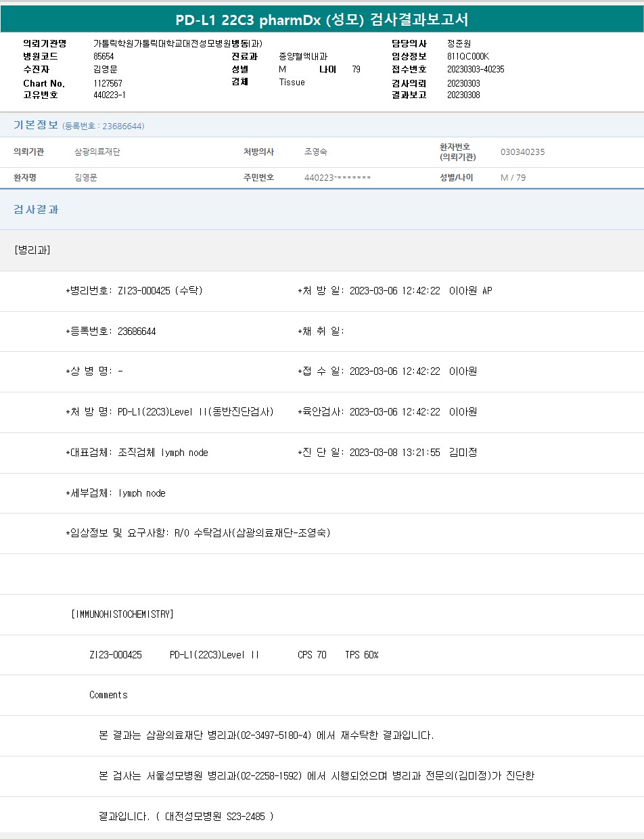The width and height of the screenshot is (644, 839).
Task: Click the 환자번호 value 030340235
Action: (522, 152)
